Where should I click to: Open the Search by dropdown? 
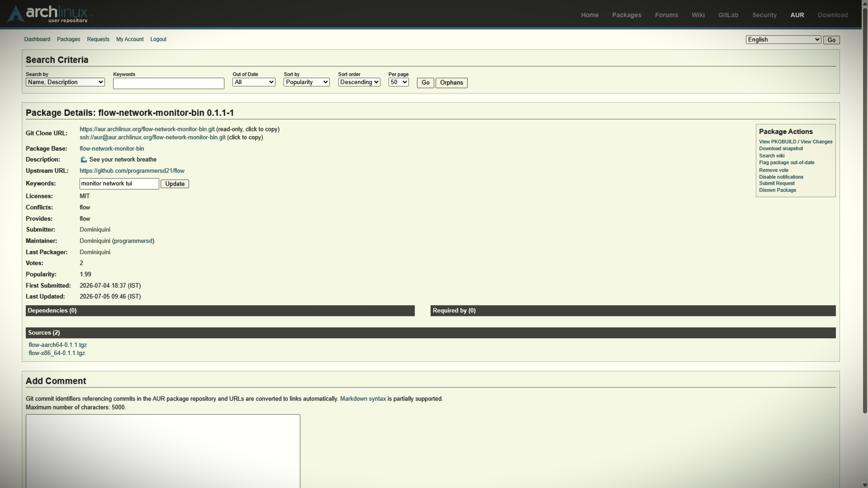(65, 82)
